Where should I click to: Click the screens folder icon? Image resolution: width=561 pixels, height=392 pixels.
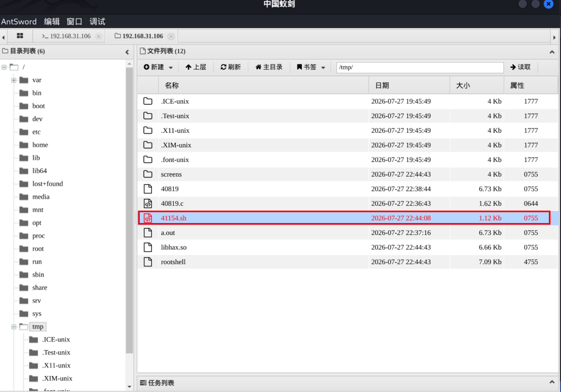148,174
